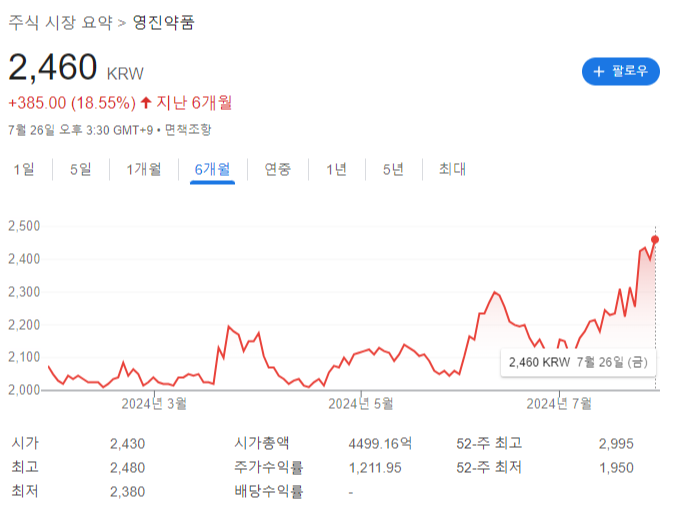Click the large 2,460 price
674x505 pixels.
tap(53, 67)
